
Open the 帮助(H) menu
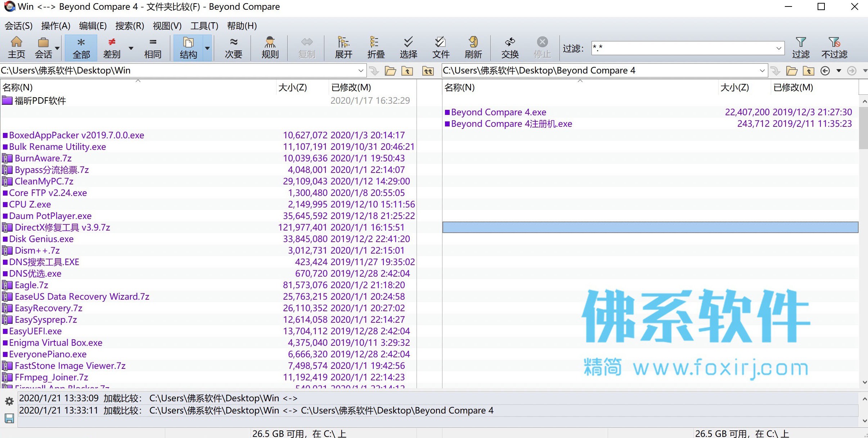pos(242,26)
